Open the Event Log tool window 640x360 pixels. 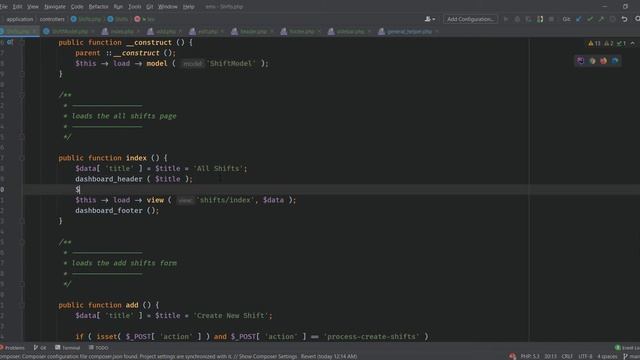(x=627, y=348)
